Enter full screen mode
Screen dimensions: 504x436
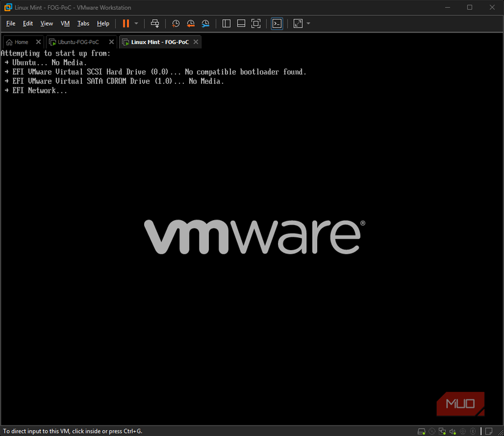(x=256, y=23)
